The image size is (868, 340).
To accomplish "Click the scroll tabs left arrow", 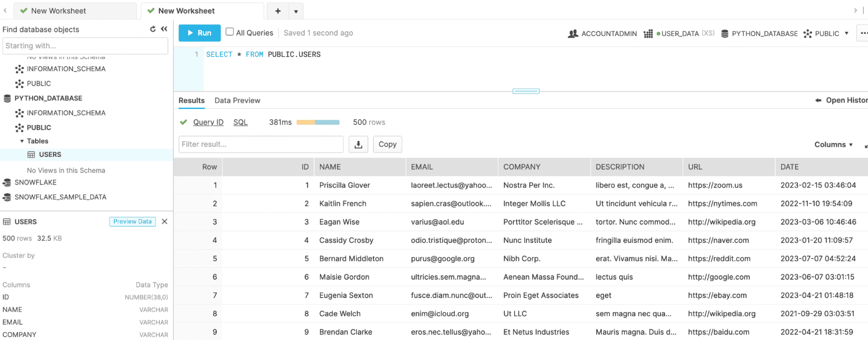I will 5,10.
